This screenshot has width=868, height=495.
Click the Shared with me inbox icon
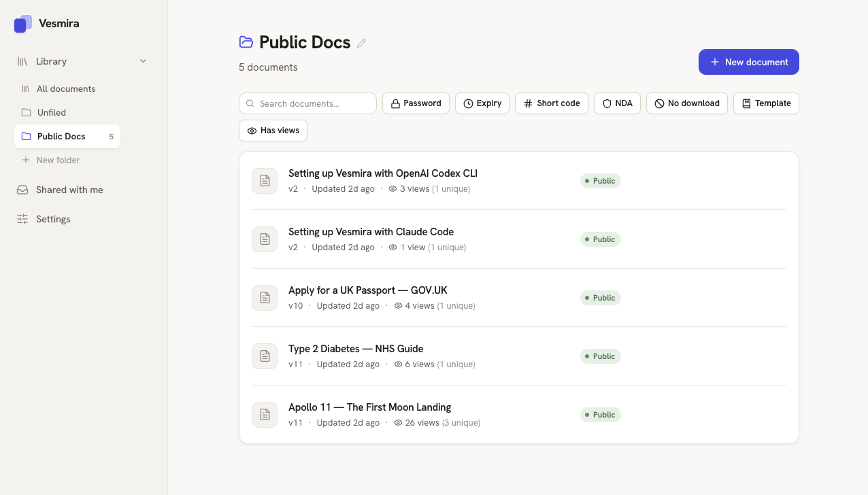pos(22,190)
